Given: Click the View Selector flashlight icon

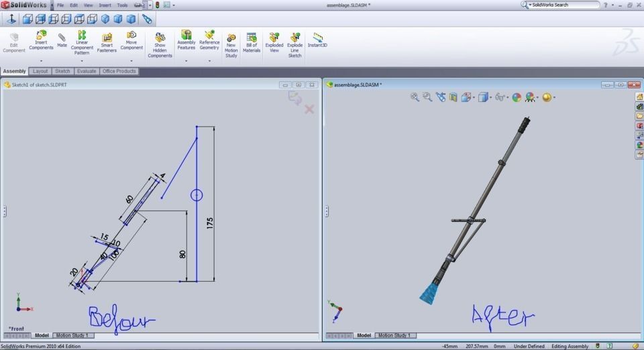Looking at the screenshot, I should pos(147,19).
